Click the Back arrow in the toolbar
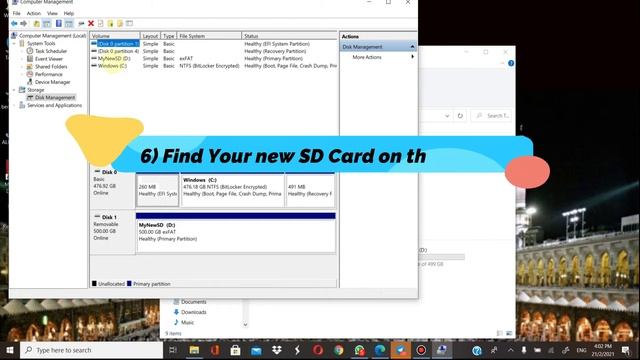This screenshot has height=360, width=640. tap(14, 24)
